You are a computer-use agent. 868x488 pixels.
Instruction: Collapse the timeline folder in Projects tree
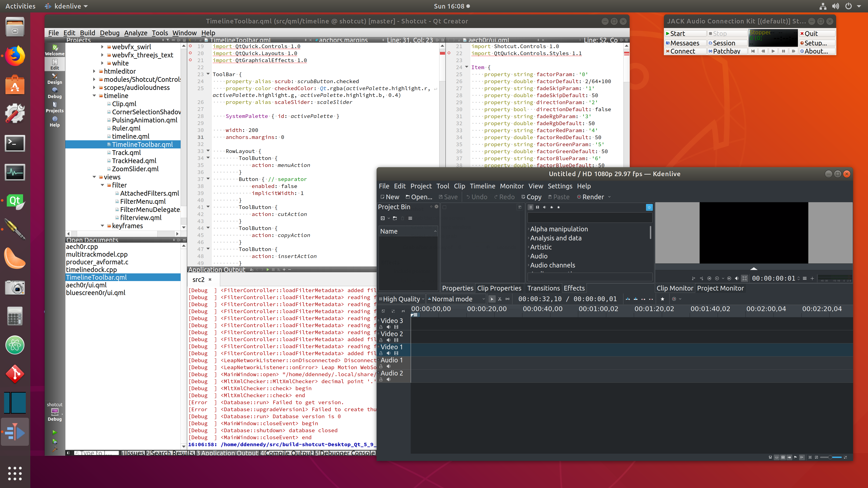94,96
